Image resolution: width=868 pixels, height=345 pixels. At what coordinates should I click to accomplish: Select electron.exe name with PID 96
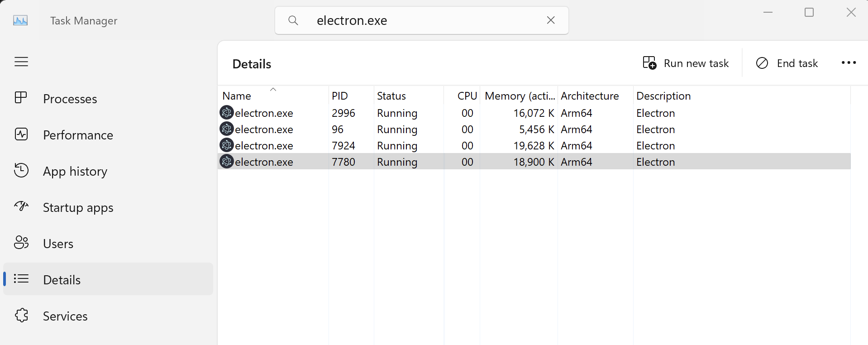[264, 129]
